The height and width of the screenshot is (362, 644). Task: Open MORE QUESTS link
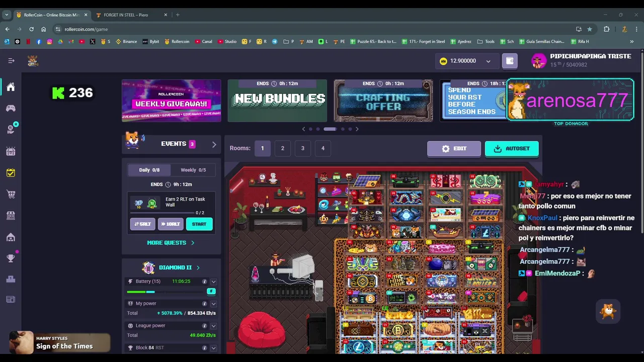click(171, 243)
